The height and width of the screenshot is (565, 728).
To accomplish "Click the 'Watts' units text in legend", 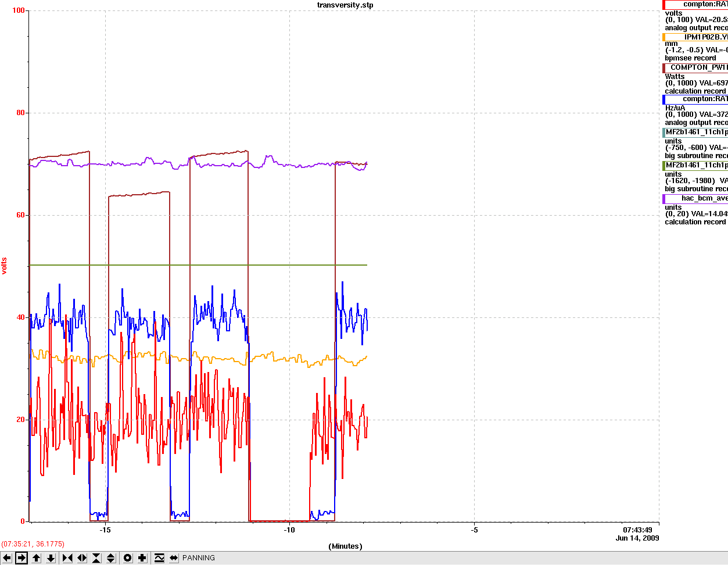I will (x=675, y=77).
